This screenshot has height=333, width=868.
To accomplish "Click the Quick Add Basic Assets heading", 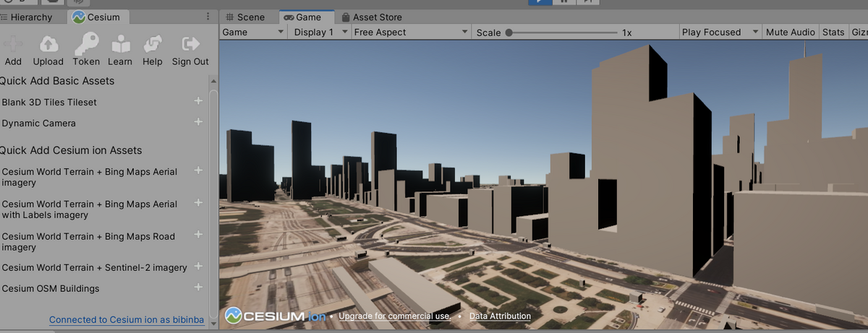I will click(57, 81).
